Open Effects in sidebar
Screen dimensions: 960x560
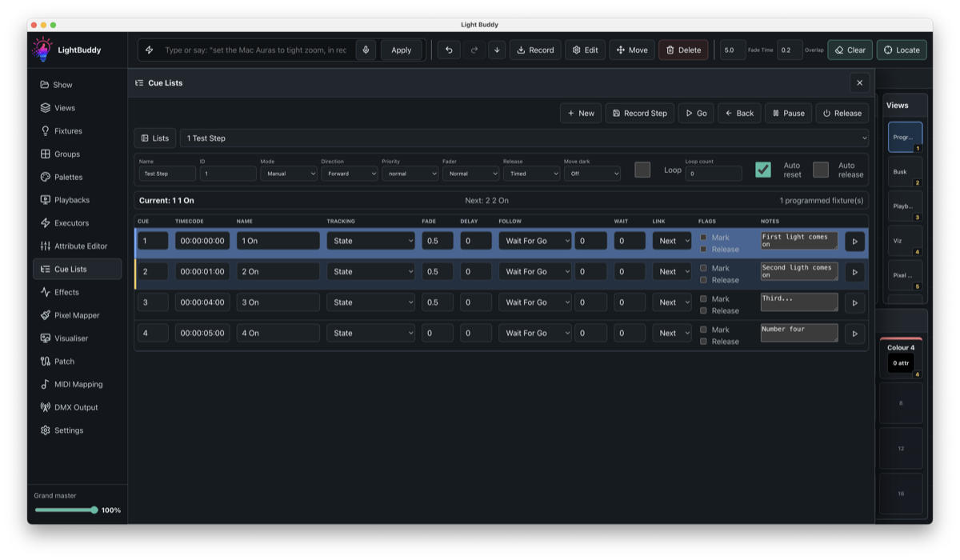coord(77,292)
